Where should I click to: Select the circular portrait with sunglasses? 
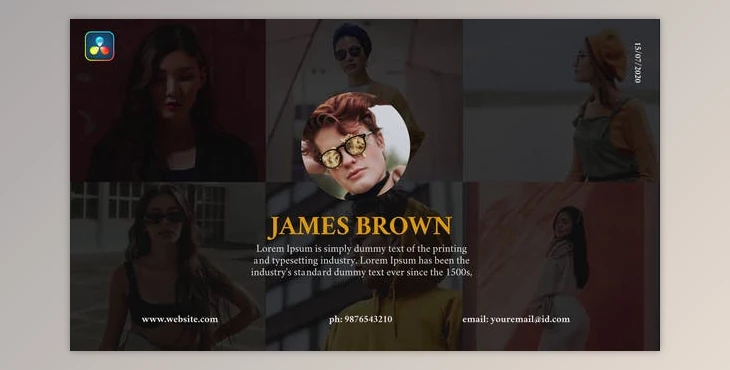pos(356,145)
